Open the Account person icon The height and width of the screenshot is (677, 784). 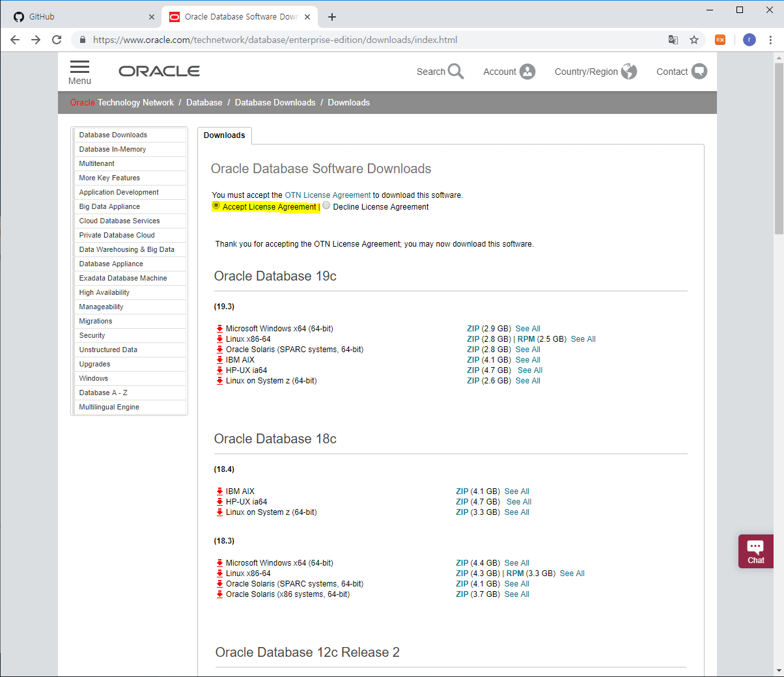(527, 72)
